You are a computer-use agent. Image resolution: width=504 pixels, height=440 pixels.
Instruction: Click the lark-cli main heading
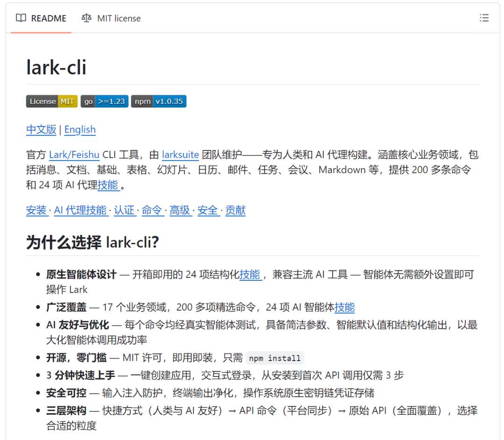[x=56, y=68]
